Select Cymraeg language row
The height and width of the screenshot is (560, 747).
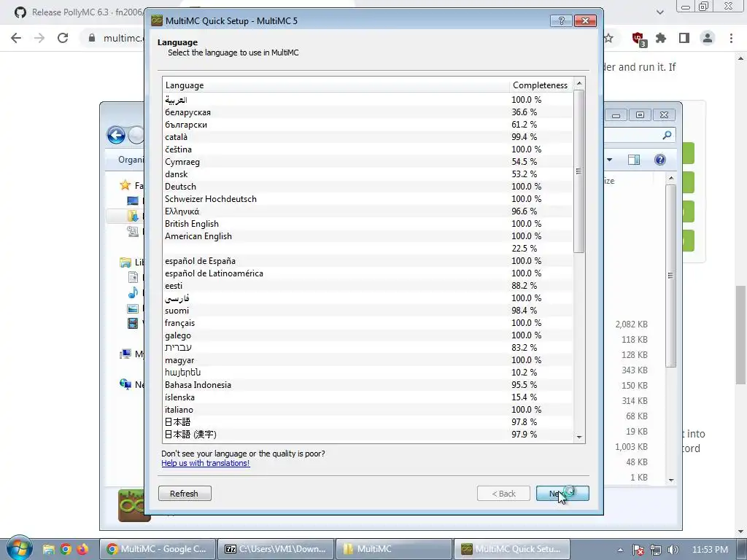[368, 162]
